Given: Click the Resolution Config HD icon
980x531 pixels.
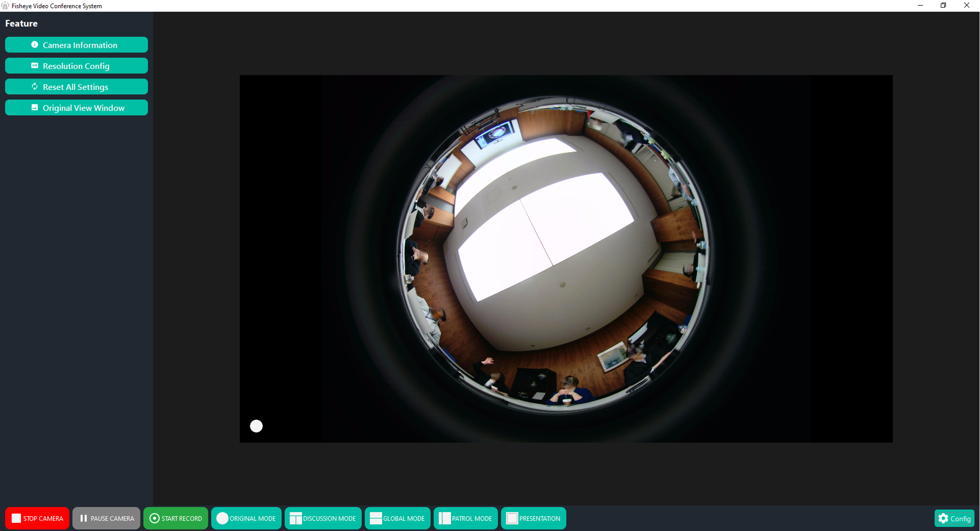Looking at the screenshot, I should click(x=34, y=65).
